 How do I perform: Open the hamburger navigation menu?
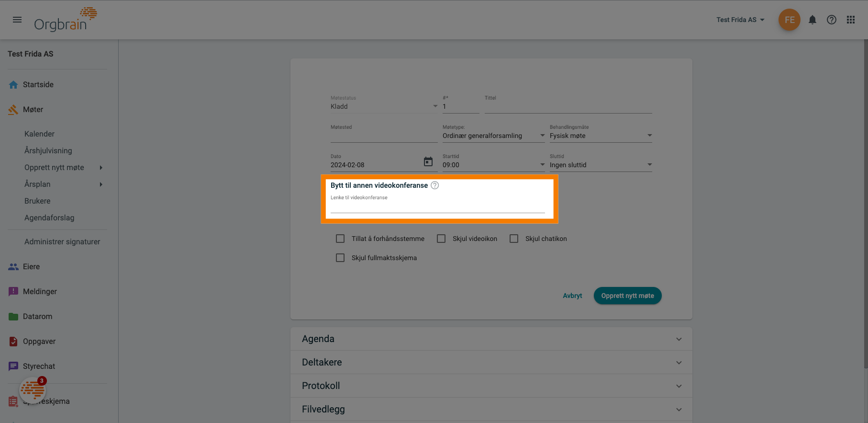[x=17, y=20]
